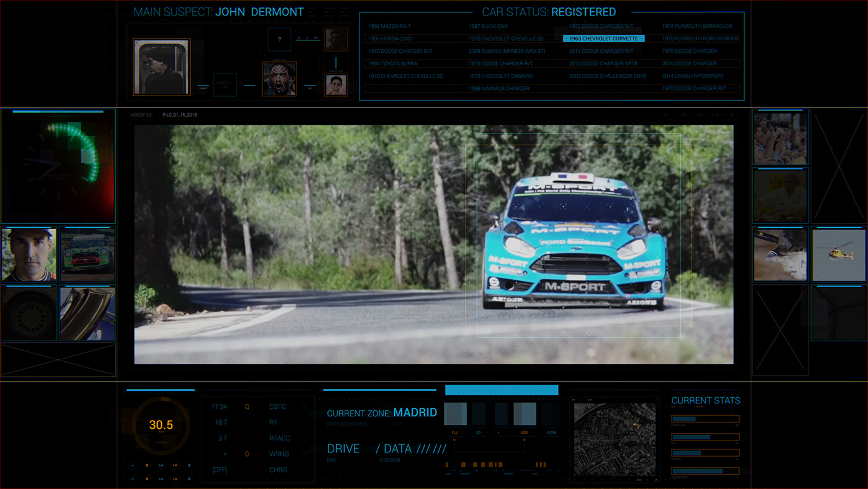Click the 30.5 speed gauge
The width and height of the screenshot is (868, 489).
[161, 426]
